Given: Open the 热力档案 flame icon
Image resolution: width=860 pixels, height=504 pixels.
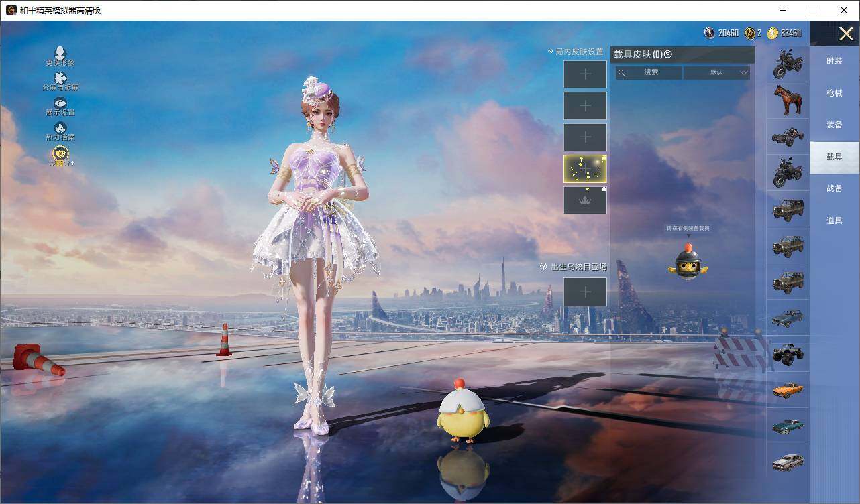Looking at the screenshot, I should coord(60,127).
